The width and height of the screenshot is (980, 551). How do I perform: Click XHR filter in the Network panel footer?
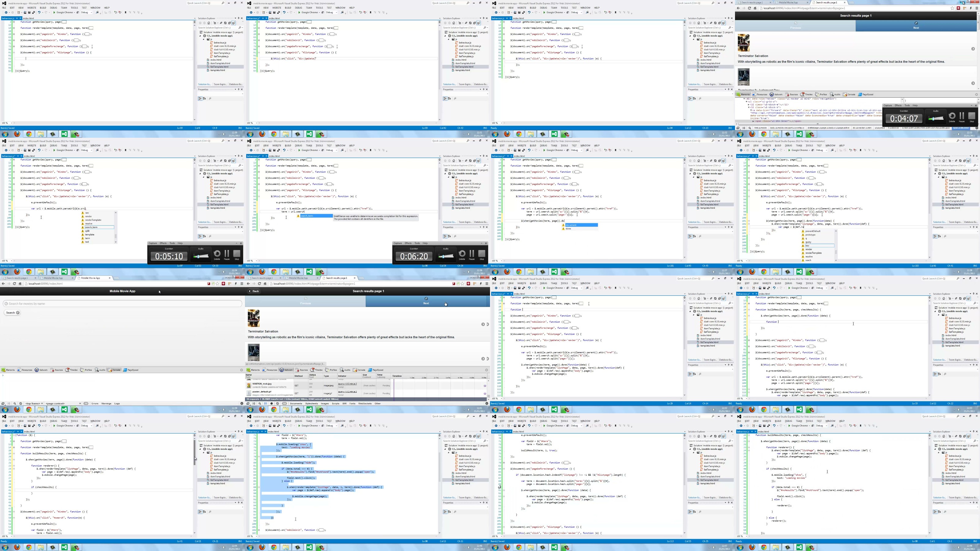click(344, 403)
